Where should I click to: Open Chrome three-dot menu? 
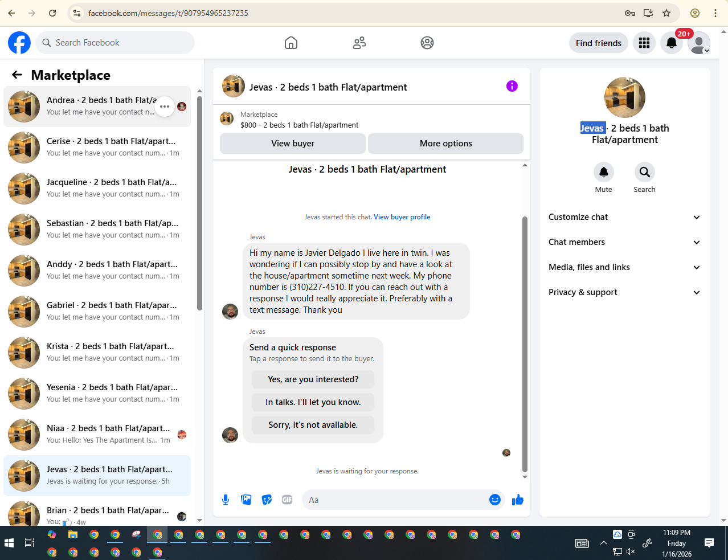coord(715,13)
